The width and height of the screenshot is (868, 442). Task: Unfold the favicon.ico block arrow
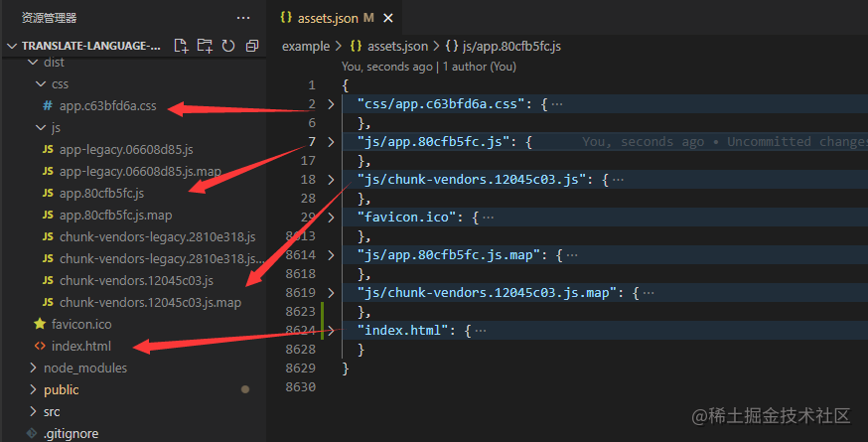331,218
